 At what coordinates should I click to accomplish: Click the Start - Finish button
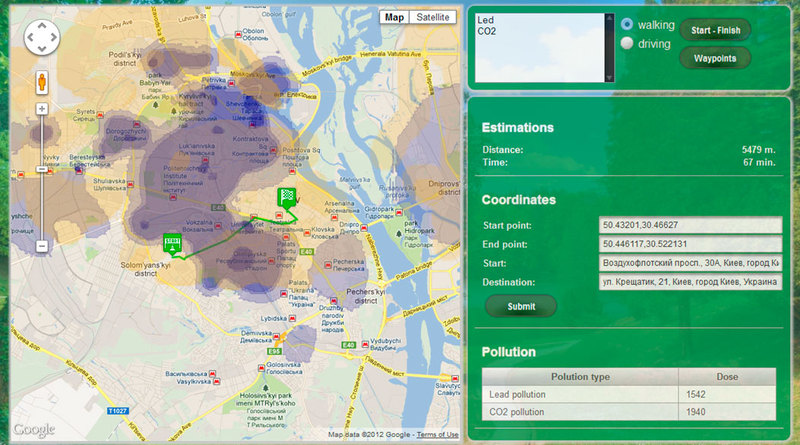point(715,30)
